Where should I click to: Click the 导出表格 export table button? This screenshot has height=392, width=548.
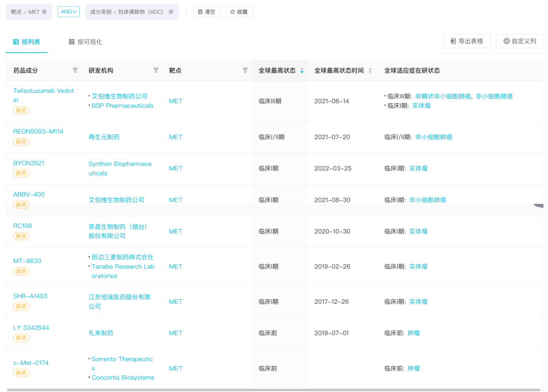tap(467, 41)
